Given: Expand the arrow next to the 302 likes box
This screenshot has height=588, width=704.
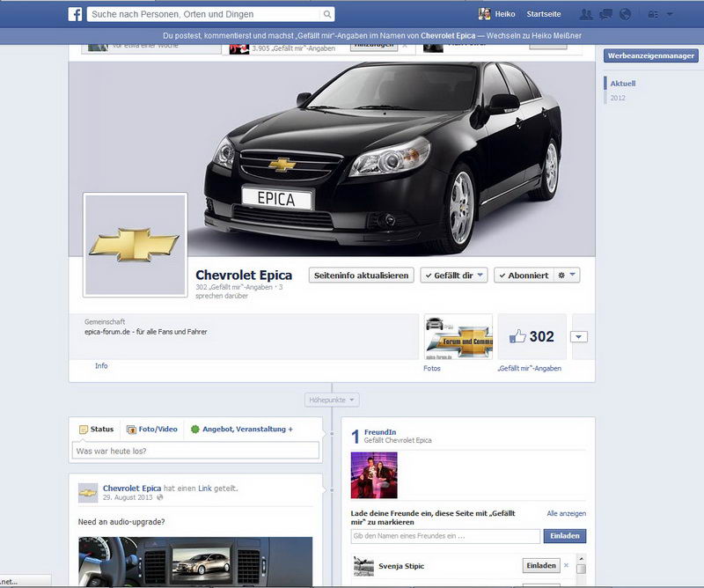Looking at the screenshot, I should (x=579, y=337).
